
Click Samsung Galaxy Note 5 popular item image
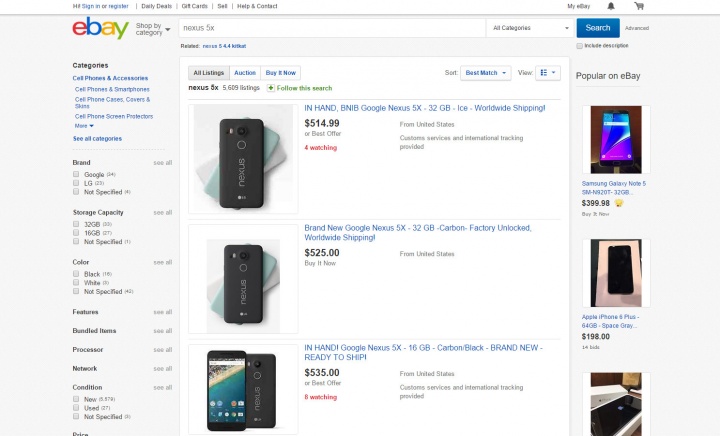616,140
